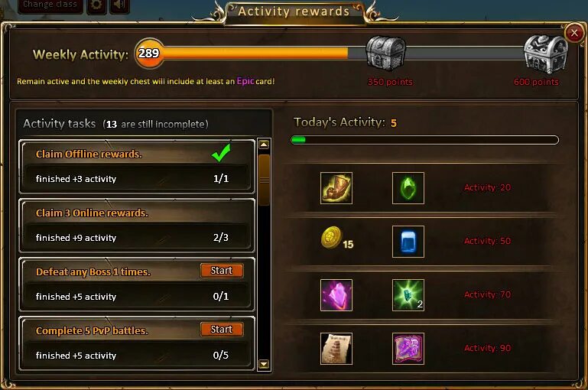Click the 600 points ornate treasure chest

click(x=546, y=54)
